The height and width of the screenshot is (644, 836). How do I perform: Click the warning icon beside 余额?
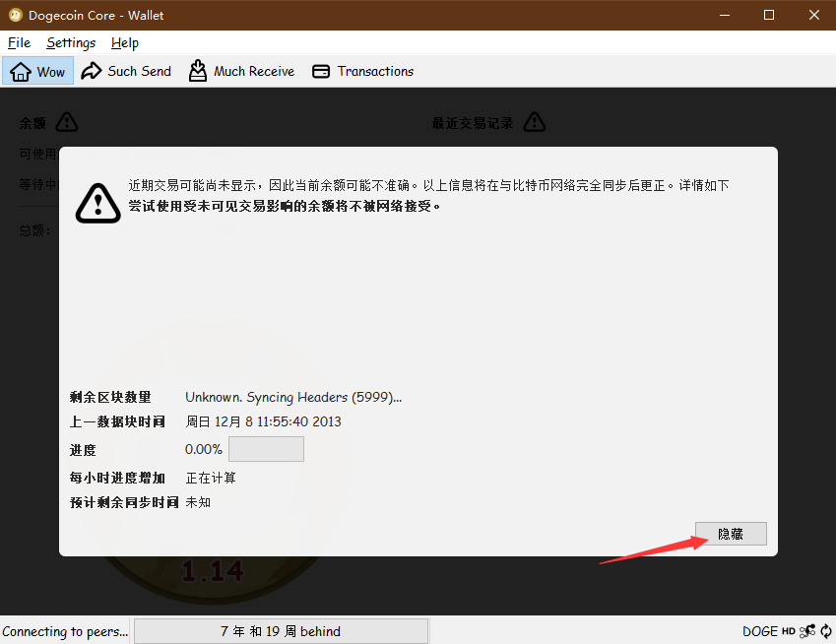click(x=66, y=122)
